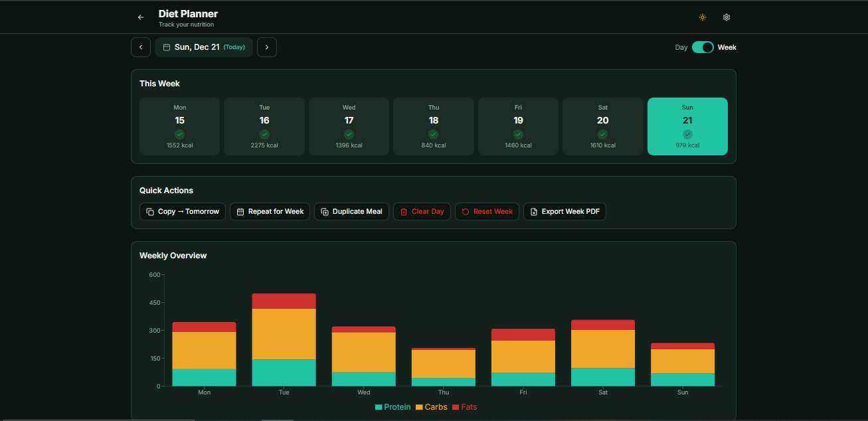868x421 pixels.
Task: Switch to light theme using the sun icon
Action: coord(703,17)
